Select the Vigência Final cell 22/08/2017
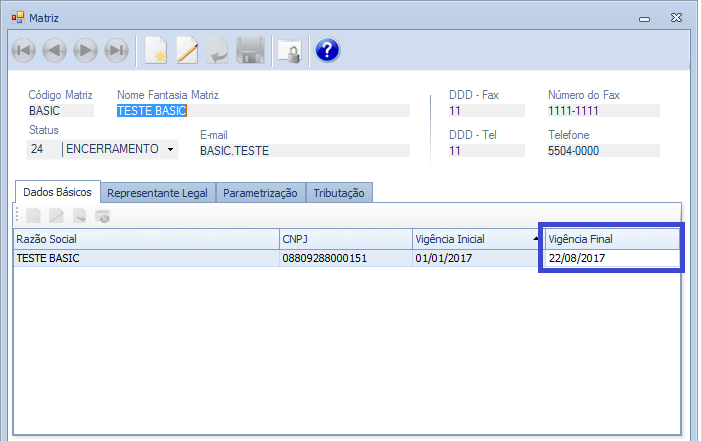This screenshot has height=441, width=701. [x=611, y=258]
